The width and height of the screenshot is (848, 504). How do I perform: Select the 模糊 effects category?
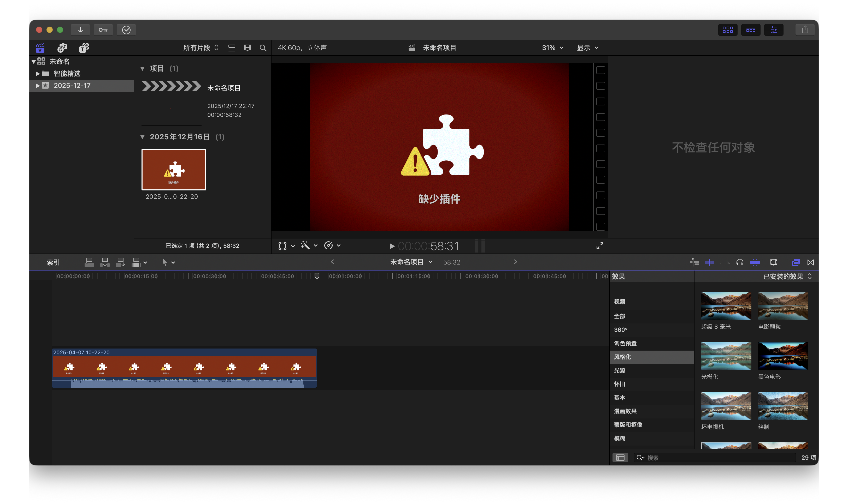pos(620,438)
